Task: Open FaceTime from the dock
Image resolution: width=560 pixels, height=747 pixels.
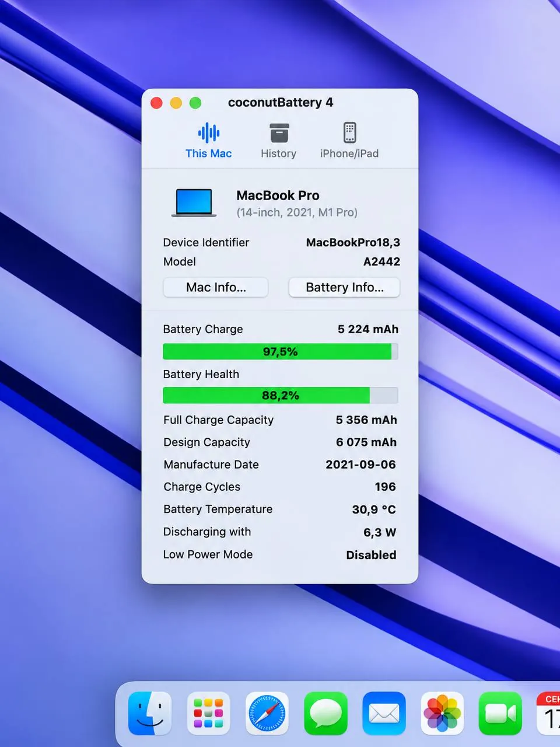Action: coord(501,713)
